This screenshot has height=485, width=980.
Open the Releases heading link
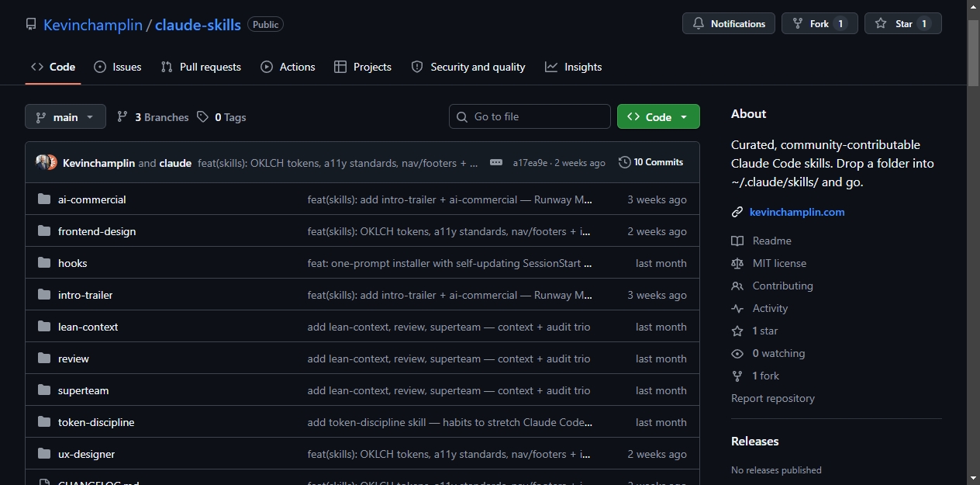(x=754, y=441)
